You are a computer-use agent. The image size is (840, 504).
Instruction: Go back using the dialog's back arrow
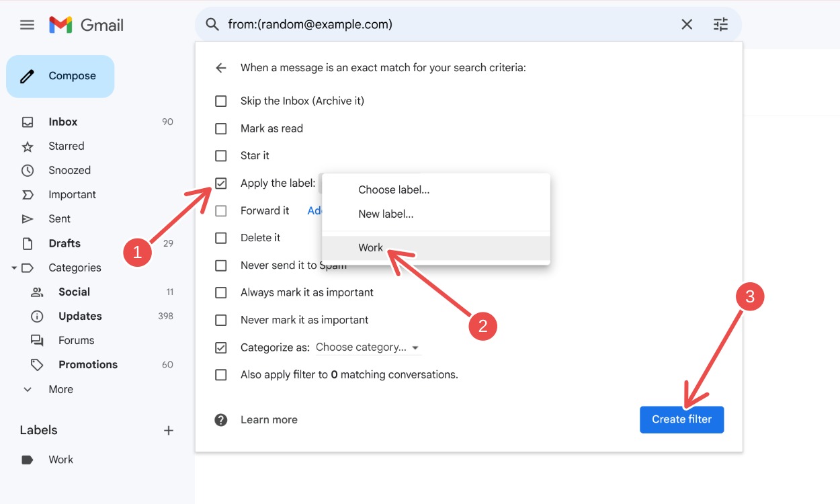pos(221,67)
